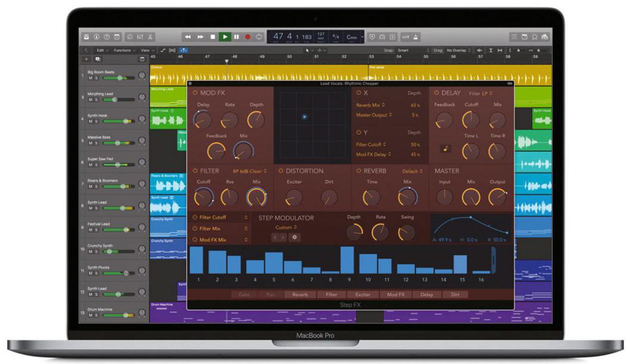Open the List Editors icon
Viewport: 634px width, 364px height.
[514, 37]
